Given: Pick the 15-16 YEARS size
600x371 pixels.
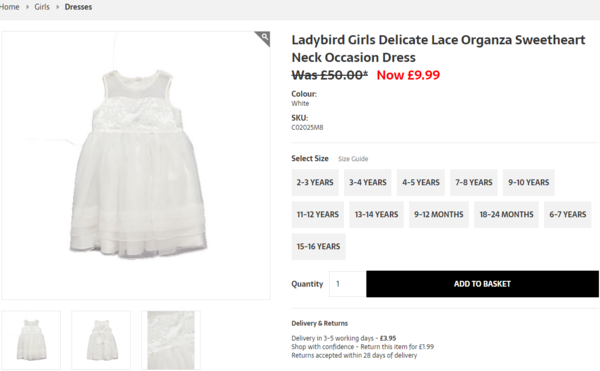Looking at the screenshot, I should coord(318,247).
